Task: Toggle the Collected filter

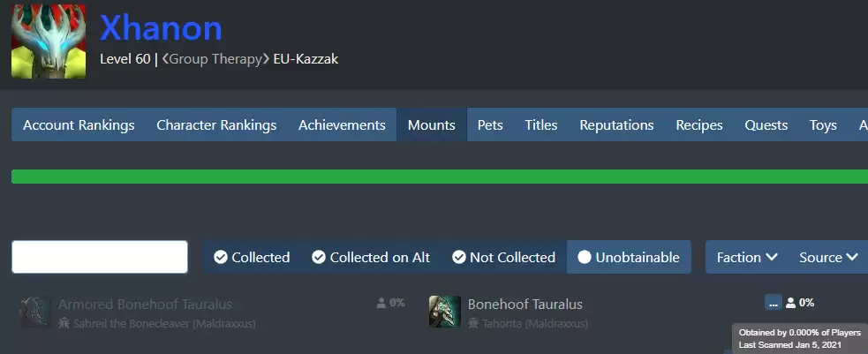Action: 252,257
